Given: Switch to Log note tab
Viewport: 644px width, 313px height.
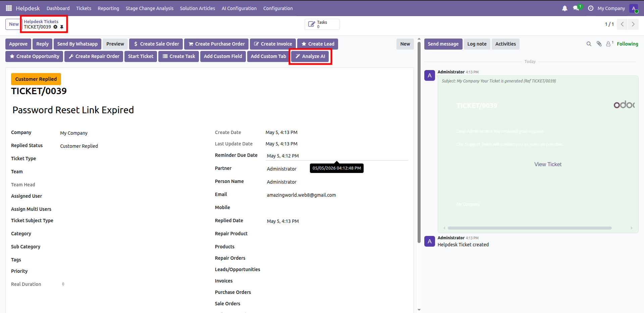Looking at the screenshot, I should click(x=477, y=44).
